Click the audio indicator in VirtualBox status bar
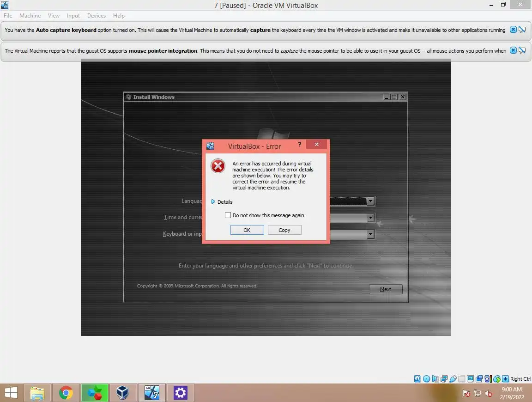Image resolution: width=532 pixels, height=402 pixels. tap(435, 379)
